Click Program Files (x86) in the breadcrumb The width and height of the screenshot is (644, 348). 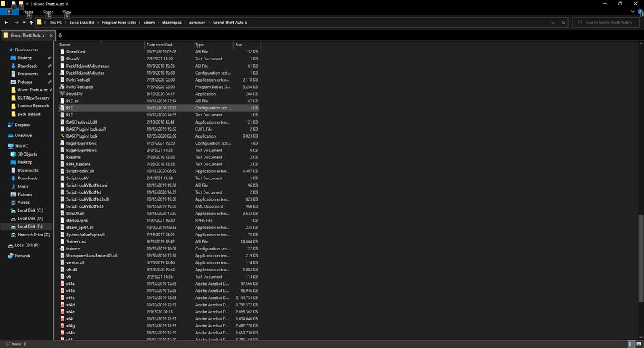(118, 23)
